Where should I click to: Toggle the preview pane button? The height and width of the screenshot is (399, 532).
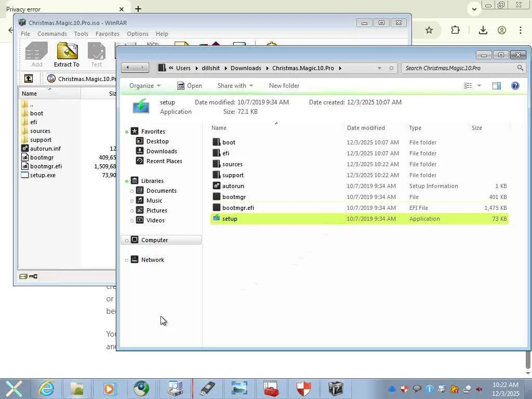click(497, 86)
